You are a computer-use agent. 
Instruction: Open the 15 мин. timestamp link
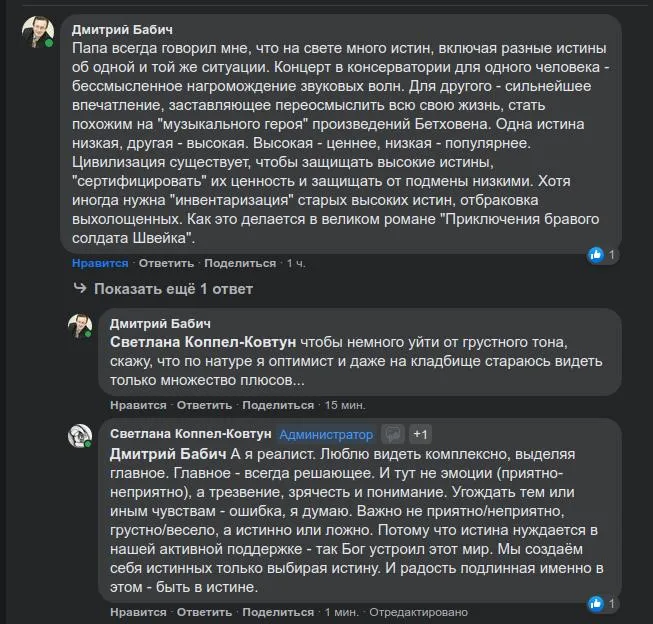(346, 405)
